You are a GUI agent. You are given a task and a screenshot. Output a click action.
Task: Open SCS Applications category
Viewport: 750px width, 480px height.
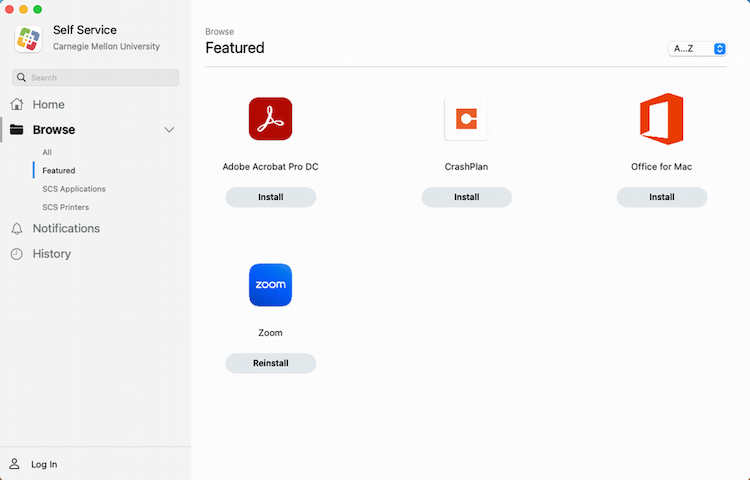point(74,189)
